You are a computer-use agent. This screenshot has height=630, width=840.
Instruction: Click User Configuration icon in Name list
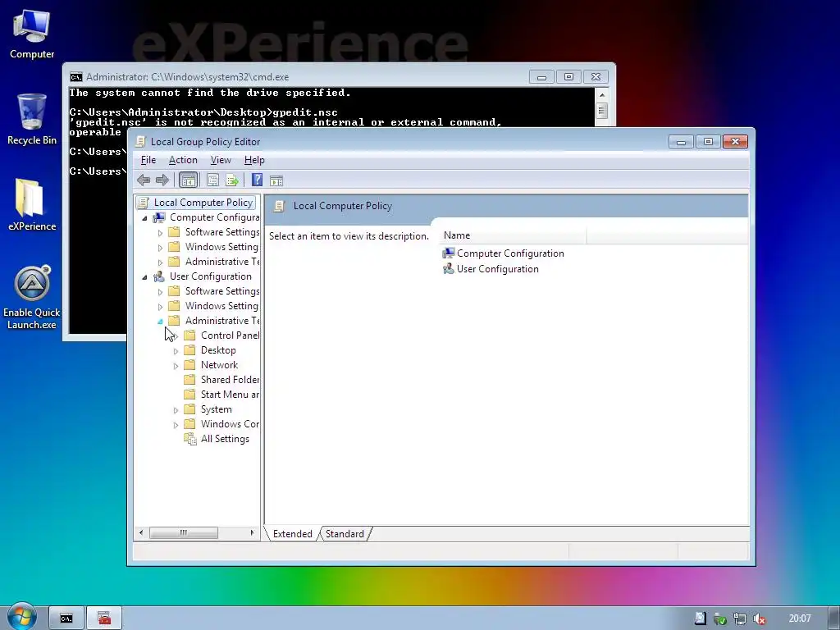click(449, 269)
